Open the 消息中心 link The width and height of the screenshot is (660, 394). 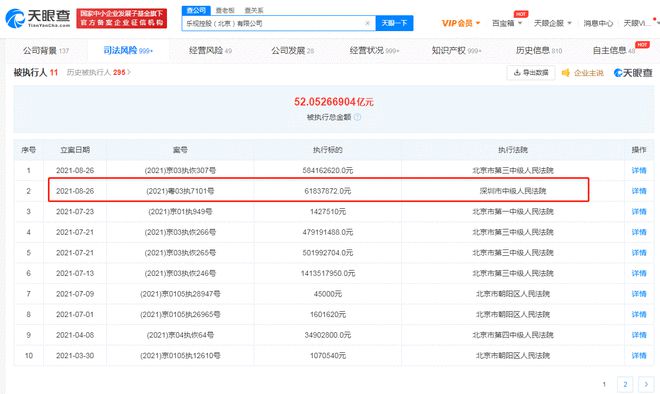598,23
